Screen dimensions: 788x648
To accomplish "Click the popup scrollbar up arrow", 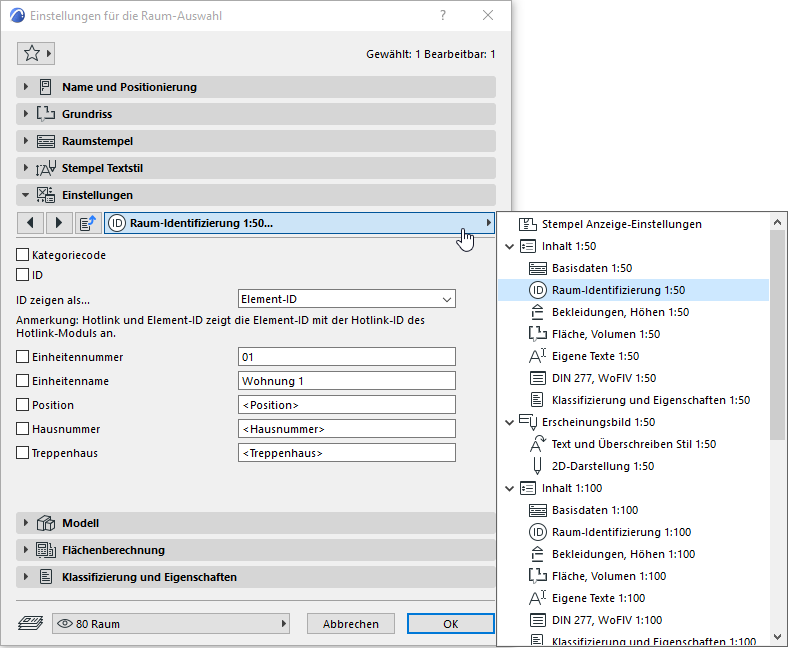I will tap(777, 222).
